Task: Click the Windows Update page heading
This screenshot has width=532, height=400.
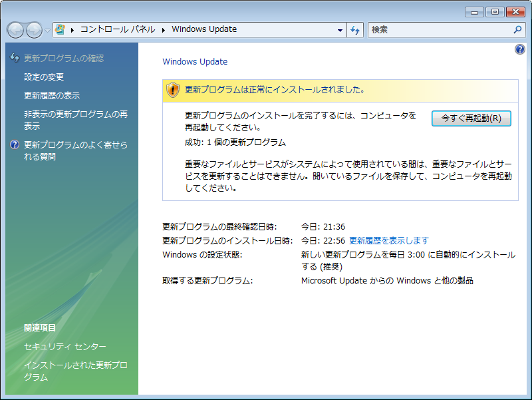Action: point(195,62)
